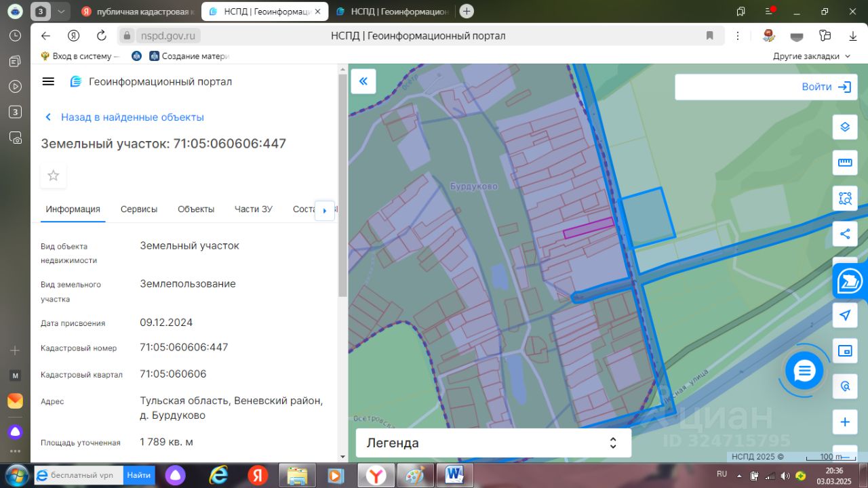Screen dimensions: 868x488
Task: Add the land parcel to favorites
Action: click(54, 176)
